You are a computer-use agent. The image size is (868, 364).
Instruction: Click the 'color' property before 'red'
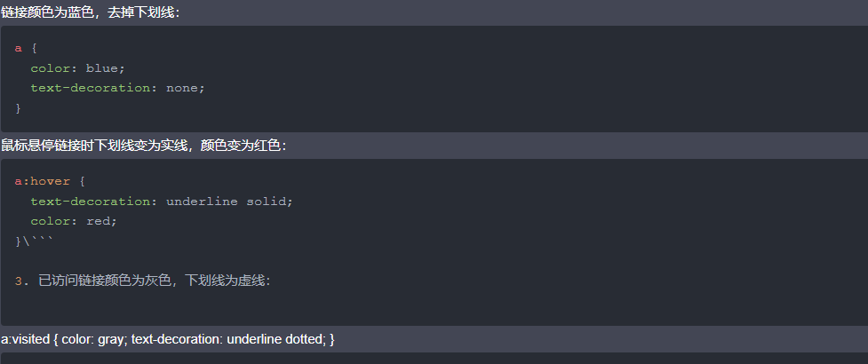point(51,221)
